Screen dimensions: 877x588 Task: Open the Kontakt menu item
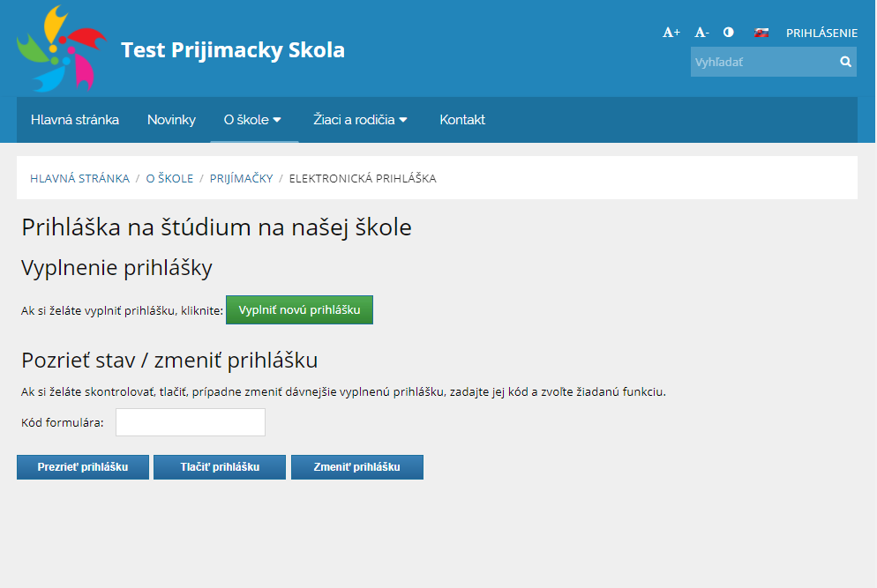pyautogui.click(x=462, y=120)
